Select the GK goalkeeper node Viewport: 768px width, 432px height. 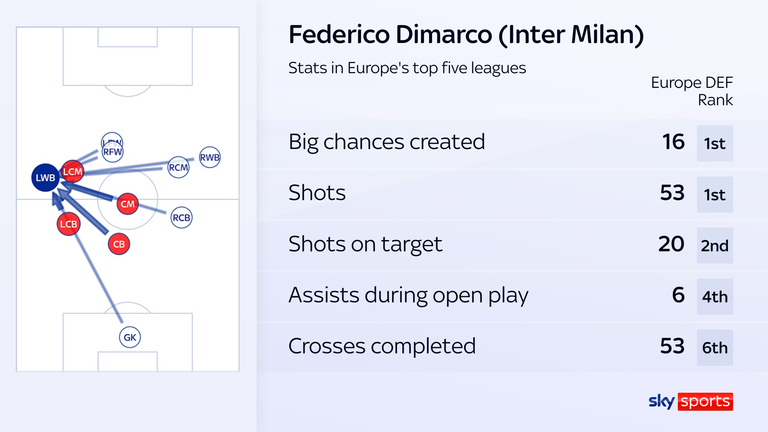click(x=130, y=337)
